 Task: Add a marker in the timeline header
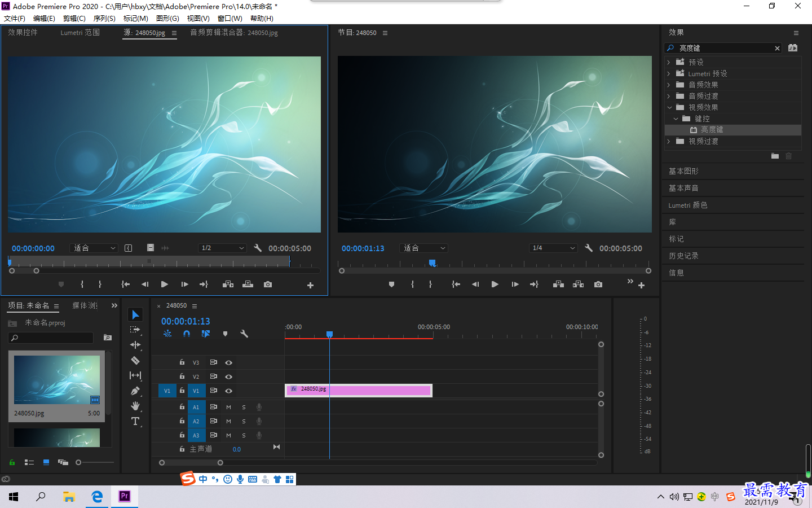click(x=225, y=334)
